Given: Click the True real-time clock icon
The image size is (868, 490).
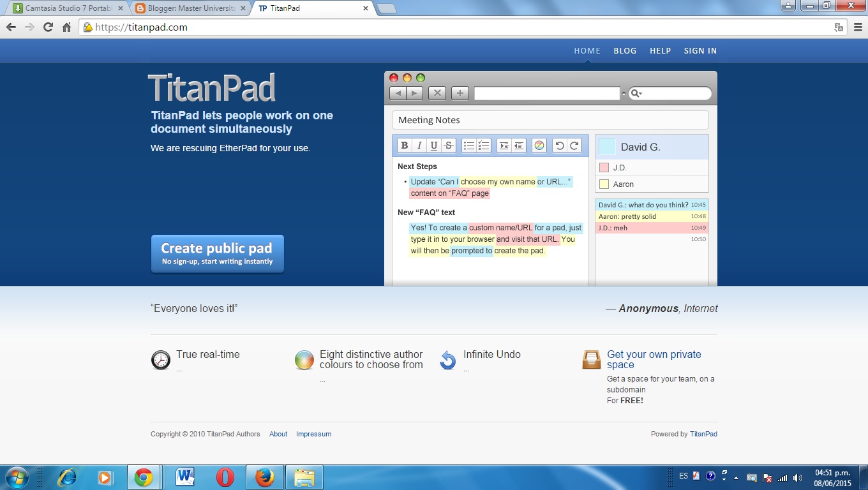Looking at the screenshot, I should click(161, 360).
